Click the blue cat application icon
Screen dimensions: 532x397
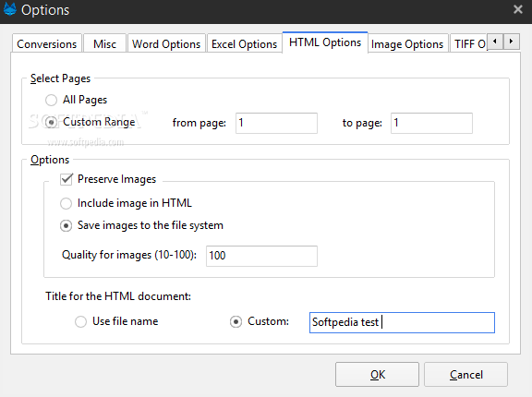point(10,9)
